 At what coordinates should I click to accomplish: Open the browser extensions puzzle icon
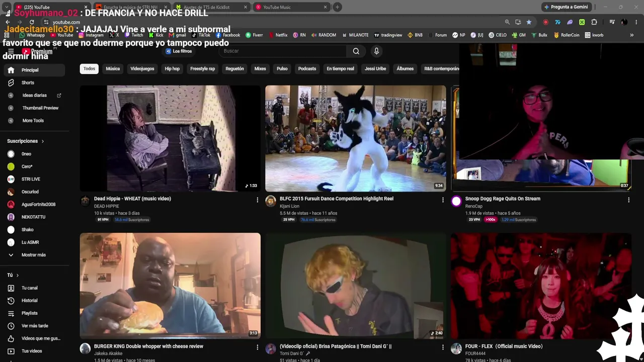coord(594,22)
